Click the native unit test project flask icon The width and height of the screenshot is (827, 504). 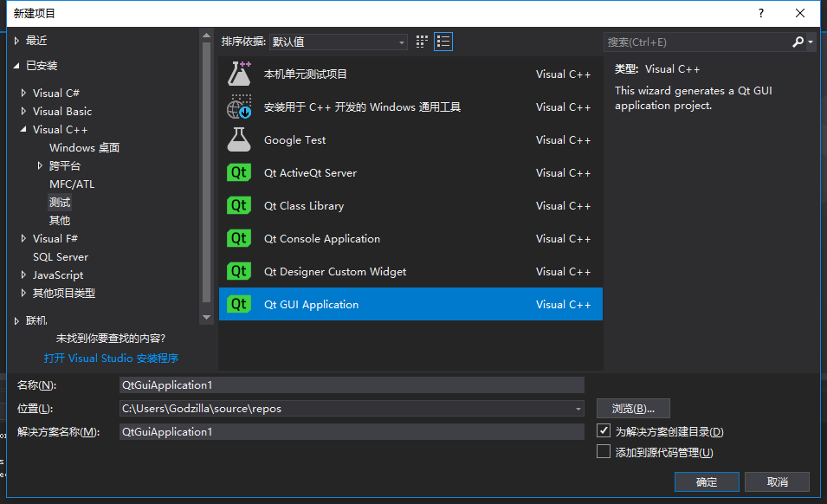point(240,74)
